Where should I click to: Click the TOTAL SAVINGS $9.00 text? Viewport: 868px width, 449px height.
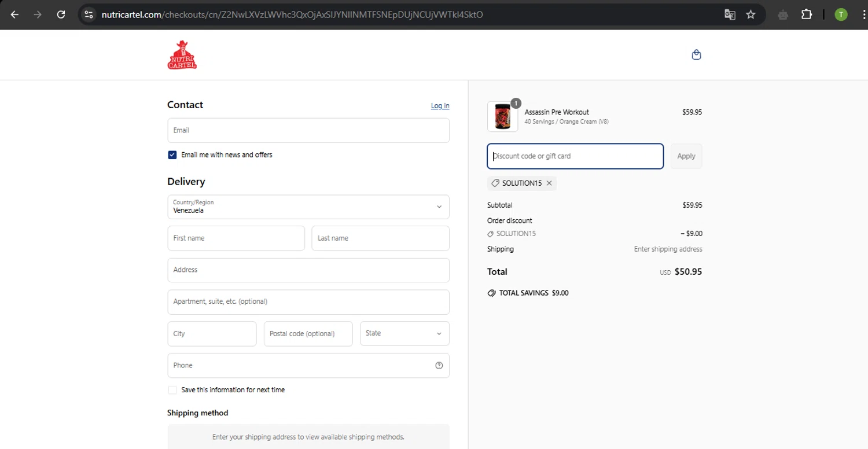[x=534, y=293]
